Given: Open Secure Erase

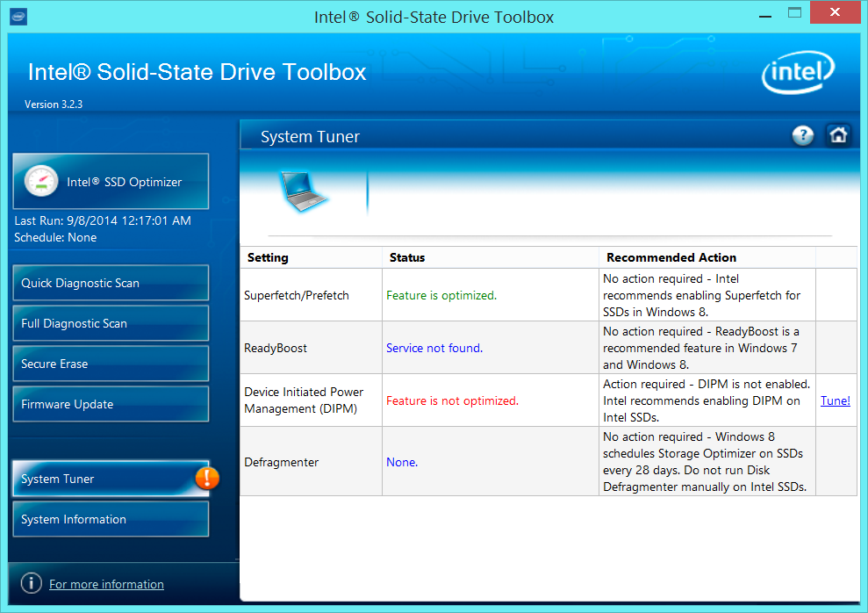Looking at the screenshot, I should tap(111, 364).
